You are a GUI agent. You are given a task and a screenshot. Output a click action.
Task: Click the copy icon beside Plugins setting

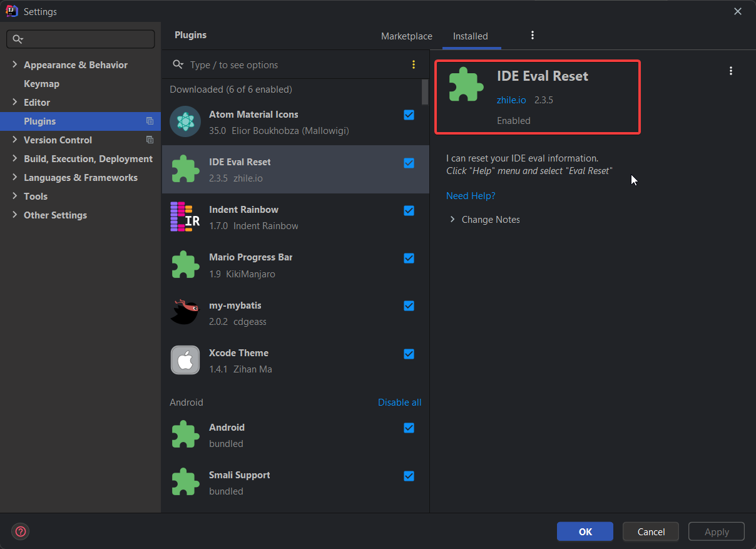point(150,121)
